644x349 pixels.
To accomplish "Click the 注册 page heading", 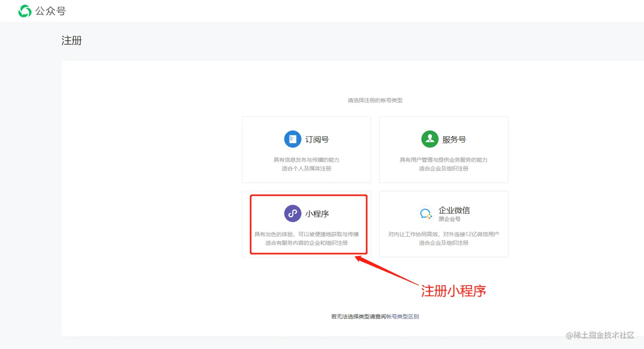I will tap(72, 40).
